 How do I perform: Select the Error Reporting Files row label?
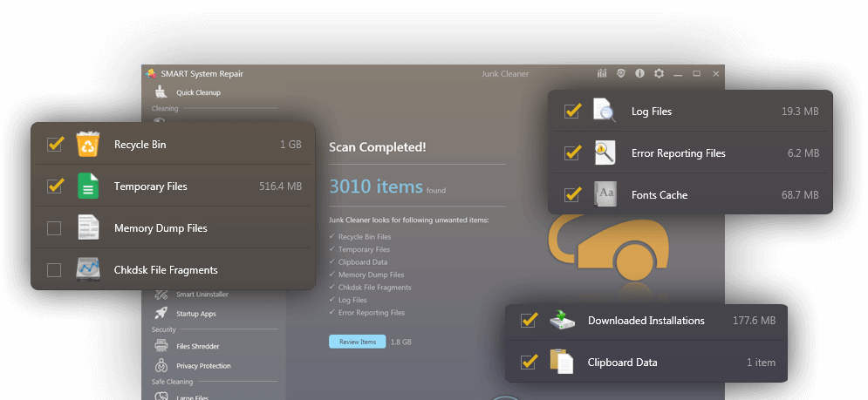(x=678, y=153)
